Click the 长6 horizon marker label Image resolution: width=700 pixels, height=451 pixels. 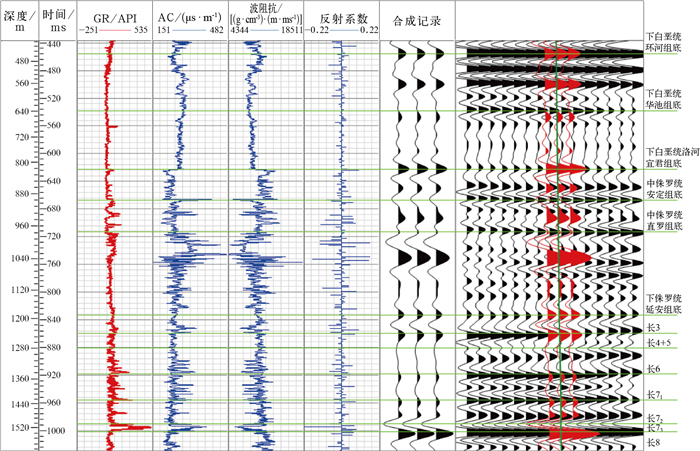point(653,370)
